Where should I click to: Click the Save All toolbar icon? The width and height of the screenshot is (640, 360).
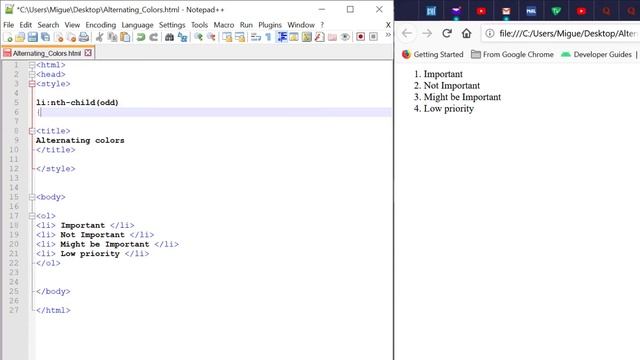[45, 37]
